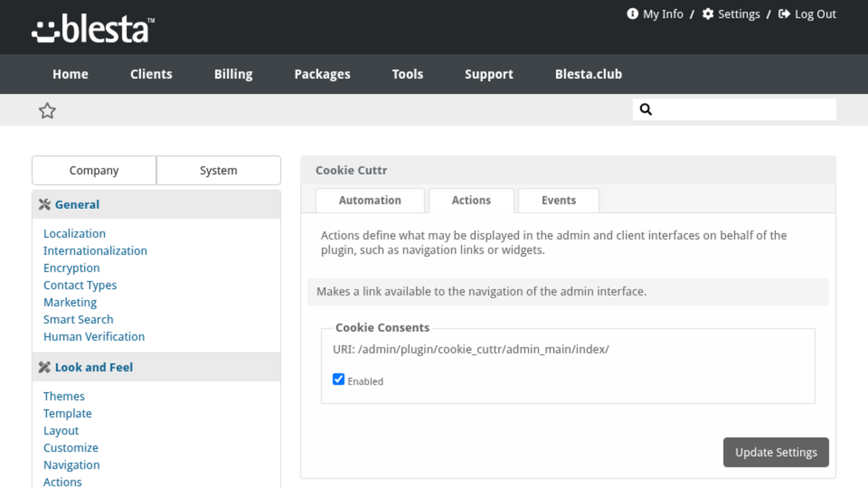Toggle the favorite star icon
The height and width of the screenshot is (488, 868).
pos(47,111)
